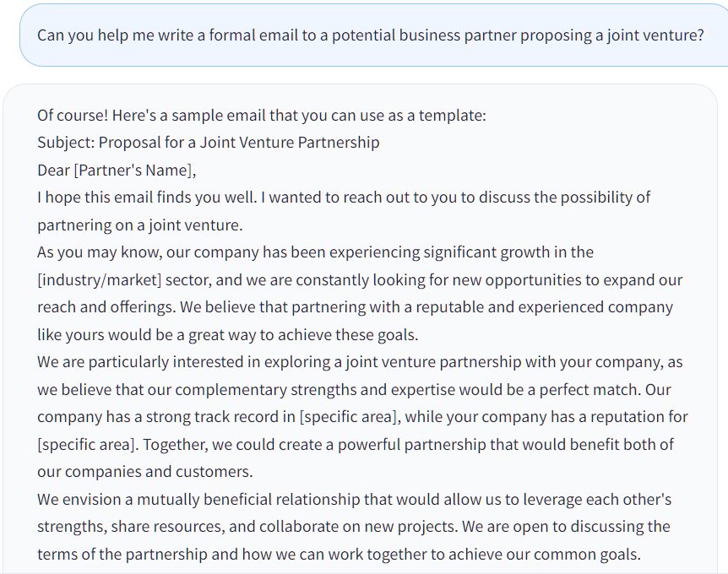The height and width of the screenshot is (574, 728).
Task: Click the [specific area] placeholder before "while"
Action: click(350, 417)
